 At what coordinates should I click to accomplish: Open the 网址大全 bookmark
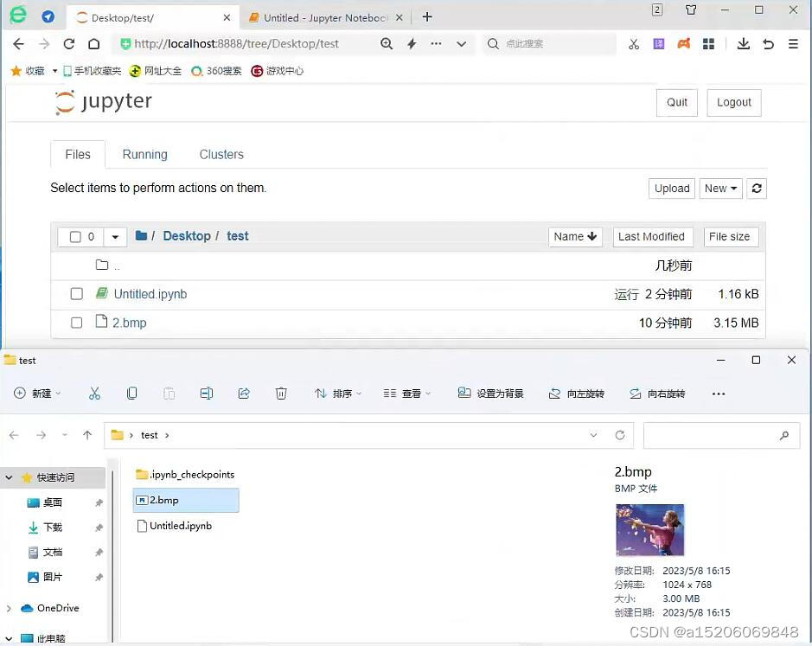[156, 71]
